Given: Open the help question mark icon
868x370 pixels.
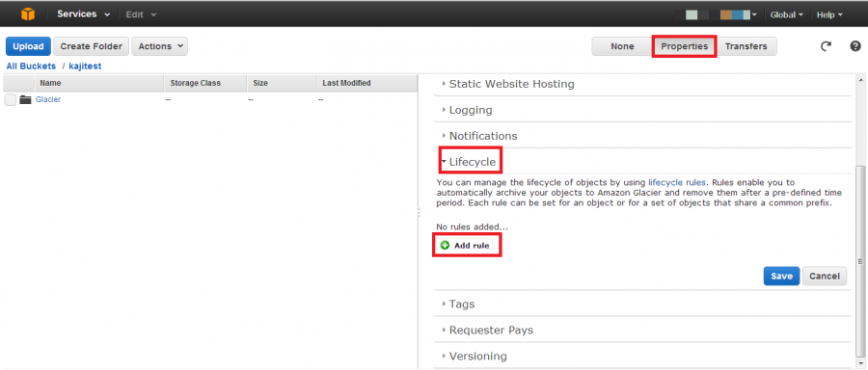Looking at the screenshot, I should point(855,46).
